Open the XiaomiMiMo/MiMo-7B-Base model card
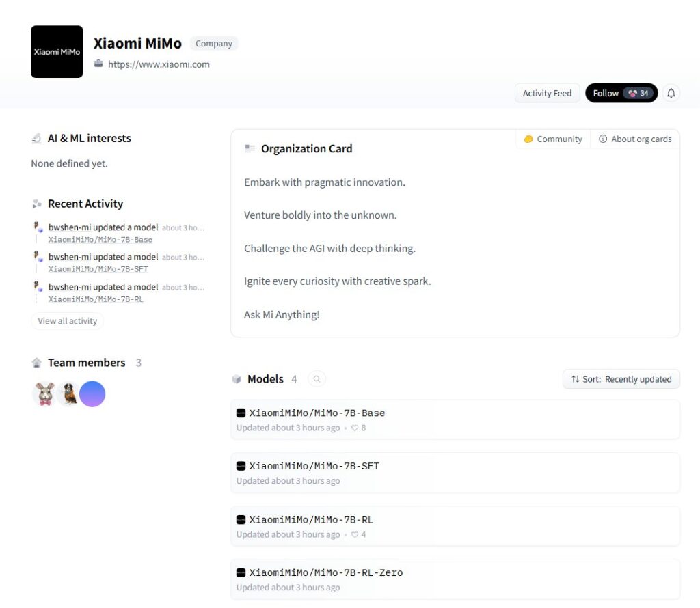This screenshot has height=608, width=700. [455, 419]
